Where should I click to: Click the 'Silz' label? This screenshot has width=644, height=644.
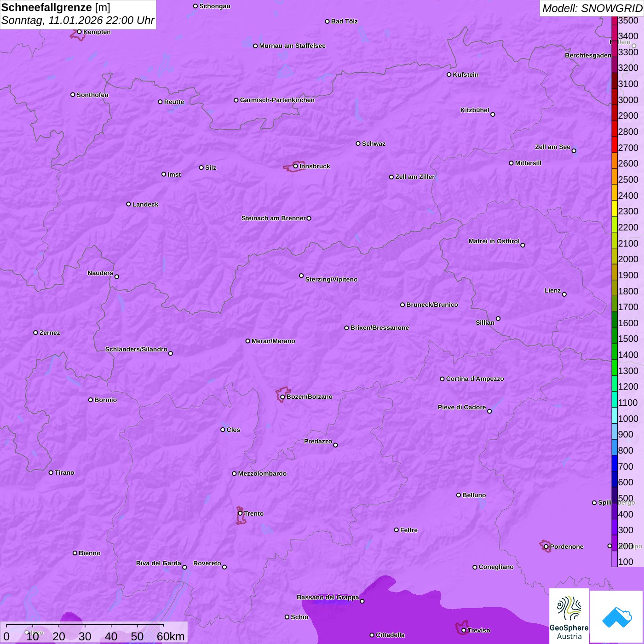pos(211,167)
